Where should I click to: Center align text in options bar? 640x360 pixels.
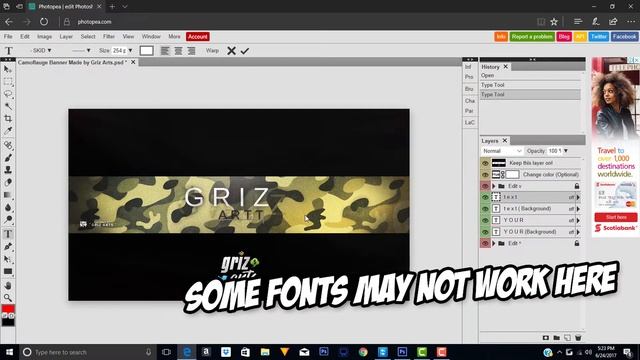[x=178, y=51]
